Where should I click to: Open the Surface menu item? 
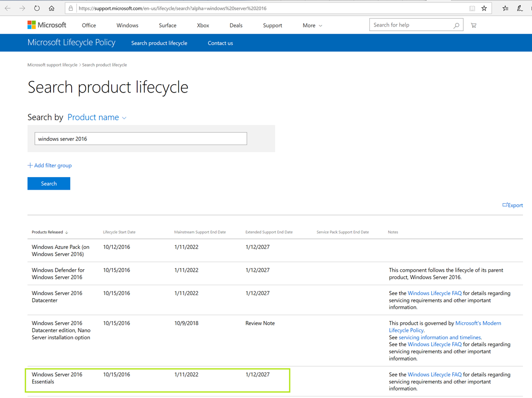pyautogui.click(x=167, y=25)
